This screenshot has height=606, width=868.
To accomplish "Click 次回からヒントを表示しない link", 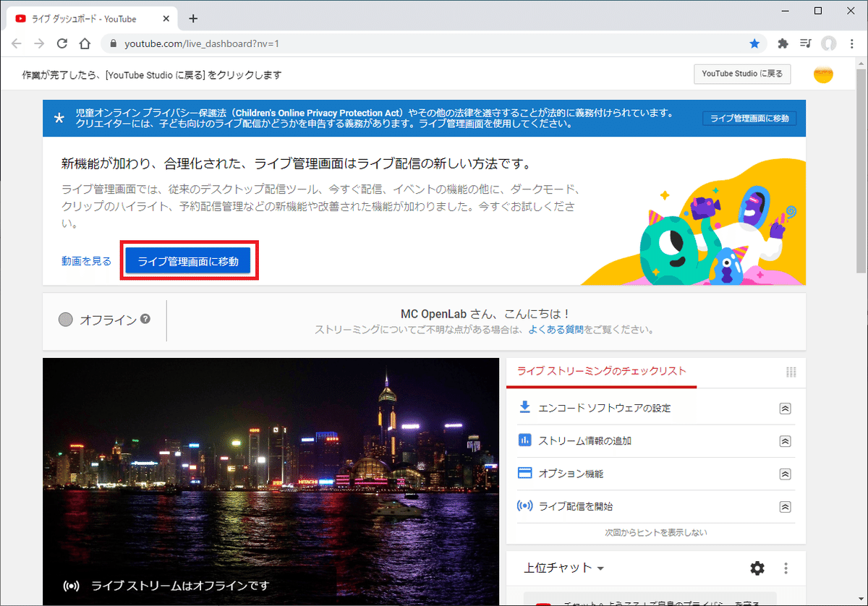I will click(656, 532).
